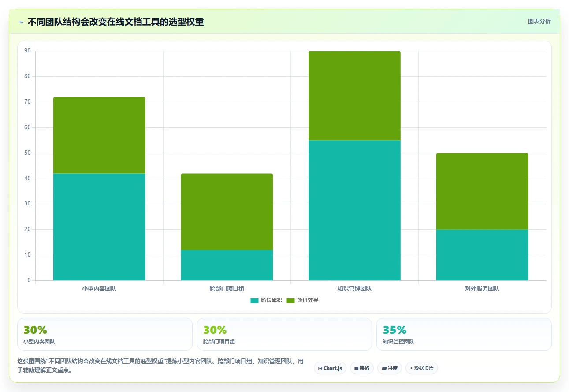Click the green bar segment for 知识管理团队

(x=354, y=96)
